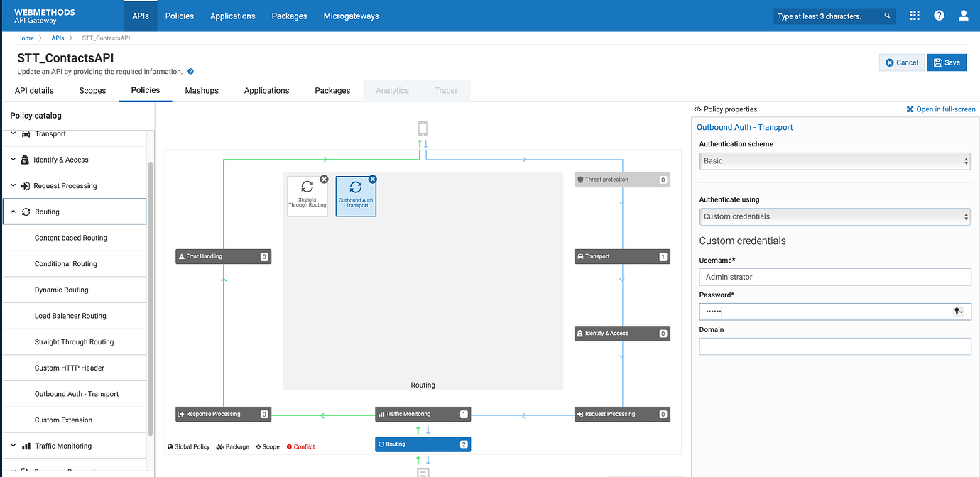Open the user profile icon
This screenshot has width=980, height=477.
pyautogui.click(x=964, y=16)
